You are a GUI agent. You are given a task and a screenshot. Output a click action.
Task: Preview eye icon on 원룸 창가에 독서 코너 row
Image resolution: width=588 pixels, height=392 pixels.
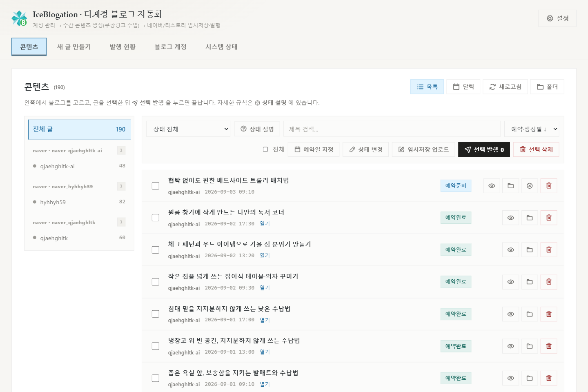click(510, 218)
